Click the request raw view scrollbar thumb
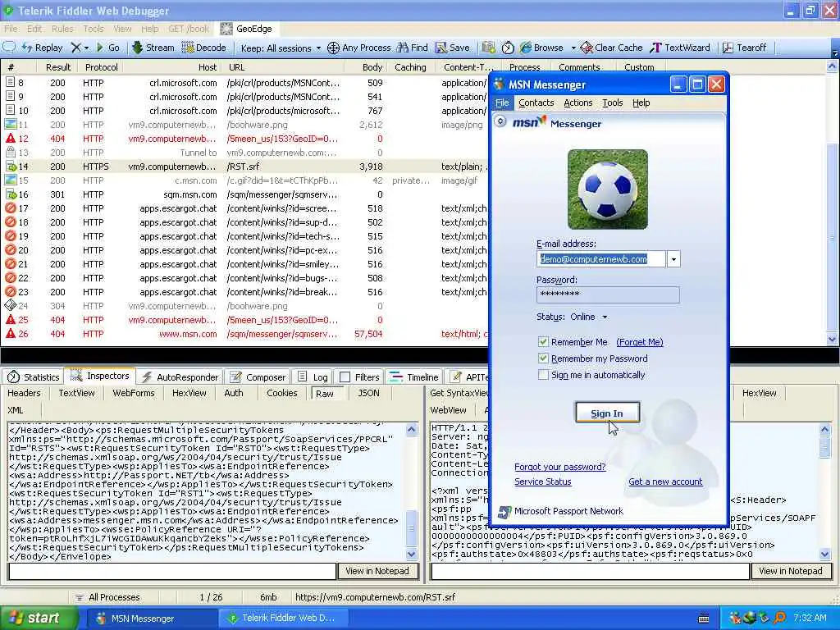The height and width of the screenshot is (630, 840). pyautogui.click(x=412, y=529)
